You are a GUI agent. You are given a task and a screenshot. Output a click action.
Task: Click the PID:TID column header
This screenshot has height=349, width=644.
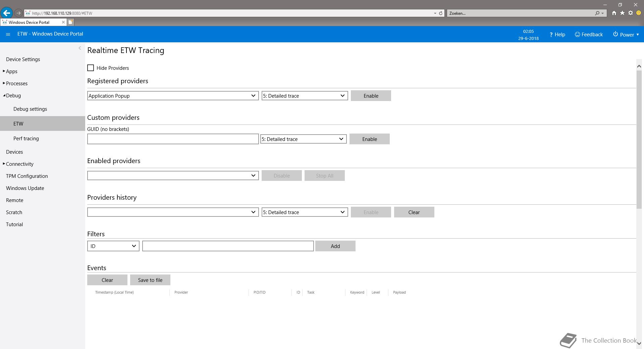(x=260, y=292)
